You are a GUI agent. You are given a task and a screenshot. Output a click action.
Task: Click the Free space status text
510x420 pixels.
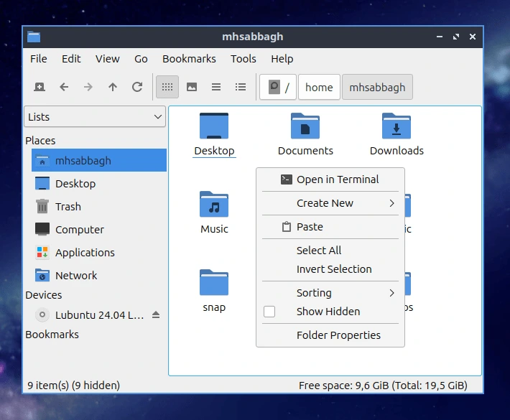click(383, 386)
